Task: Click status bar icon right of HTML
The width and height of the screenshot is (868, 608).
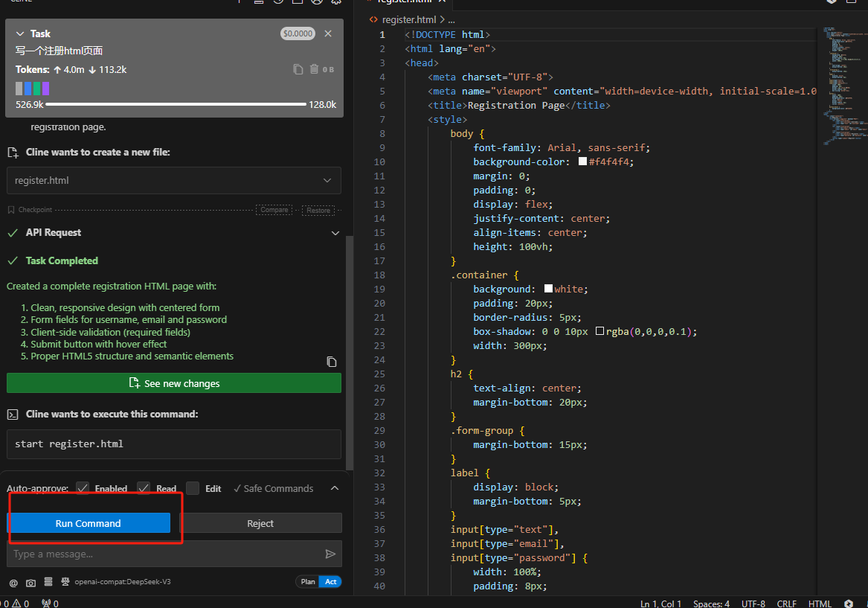Action: 849,604
